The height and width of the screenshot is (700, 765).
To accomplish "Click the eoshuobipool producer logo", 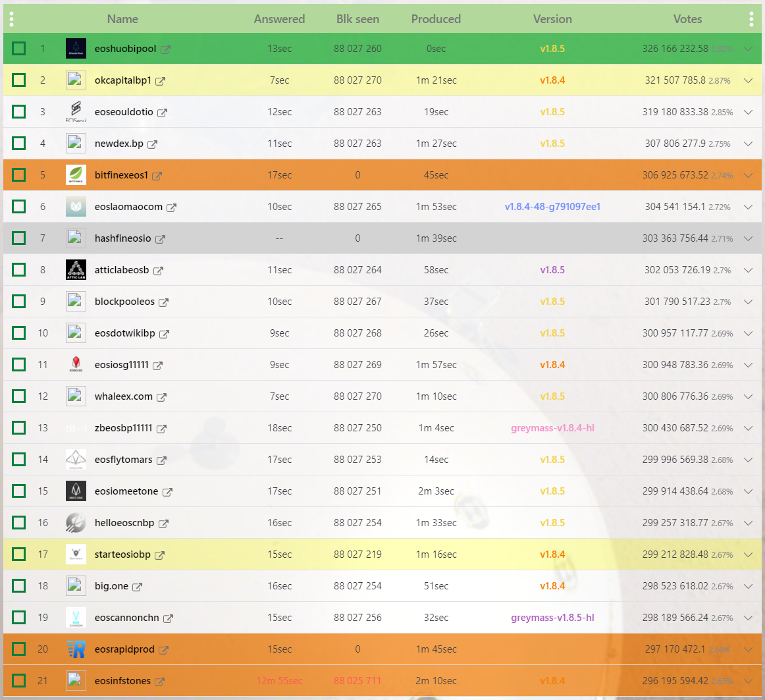I will pos(76,48).
